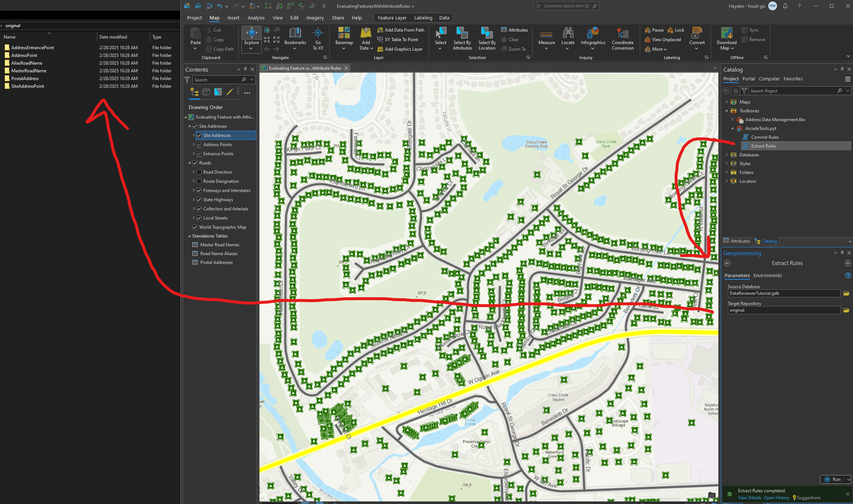The width and height of the screenshot is (853, 504).
Task: Open History from the completion notification
Action: tap(776, 497)
